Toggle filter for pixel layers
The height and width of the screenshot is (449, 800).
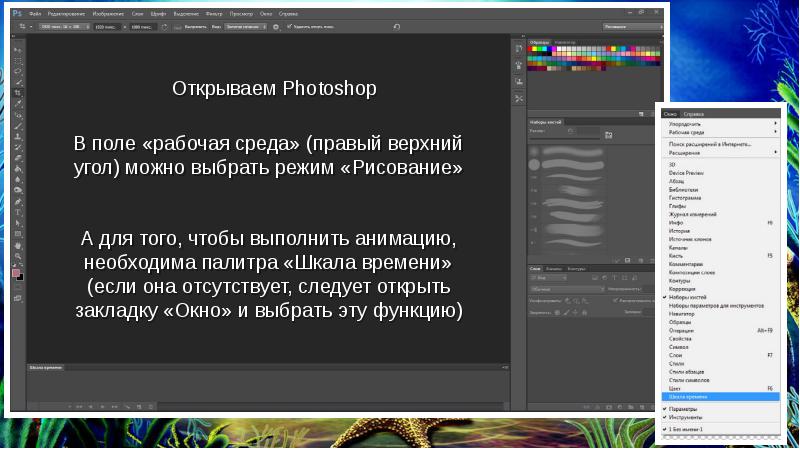pos(595,278)
